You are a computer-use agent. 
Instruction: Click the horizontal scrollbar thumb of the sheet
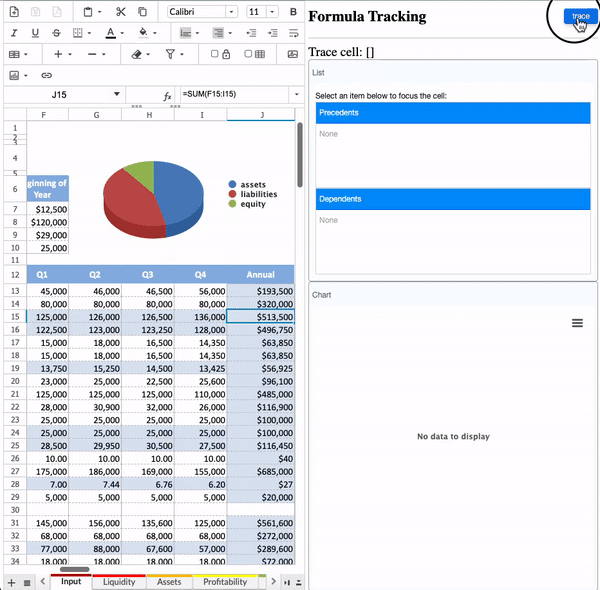tap(75, 569)
